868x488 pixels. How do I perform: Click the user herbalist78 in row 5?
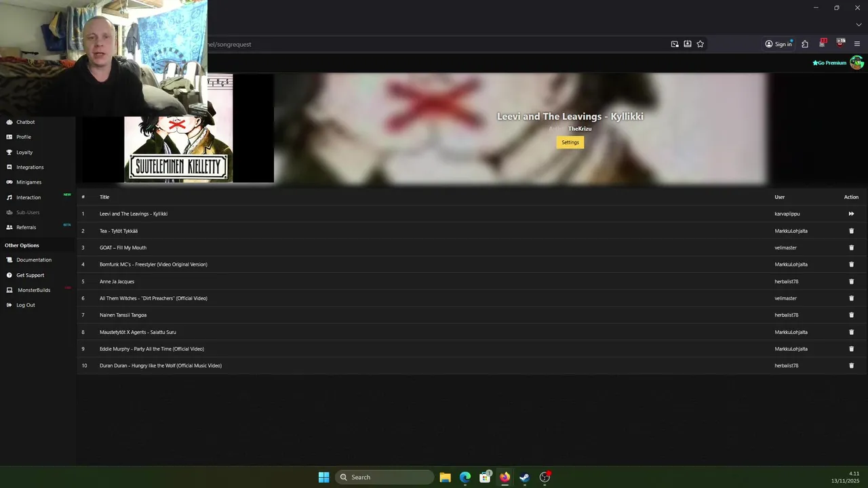[x=787, y=281]
